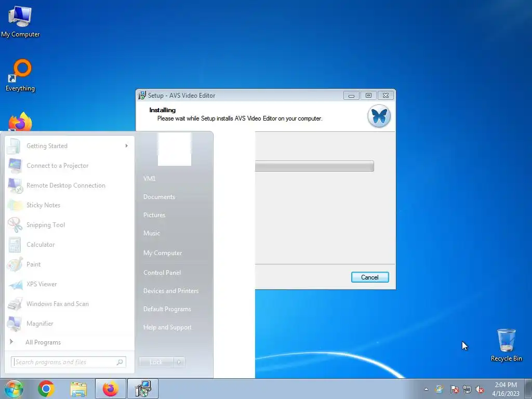Click the user account picture
The image size is (532, 399).
(x=175, y=149)
